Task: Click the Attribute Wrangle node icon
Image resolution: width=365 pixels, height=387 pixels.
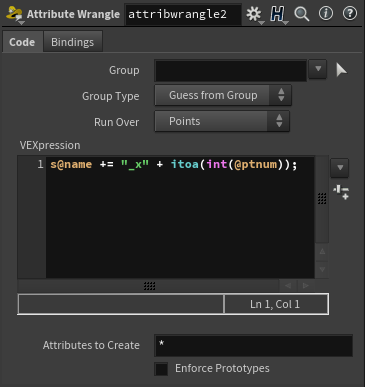Action: click(x=14, y=14)
